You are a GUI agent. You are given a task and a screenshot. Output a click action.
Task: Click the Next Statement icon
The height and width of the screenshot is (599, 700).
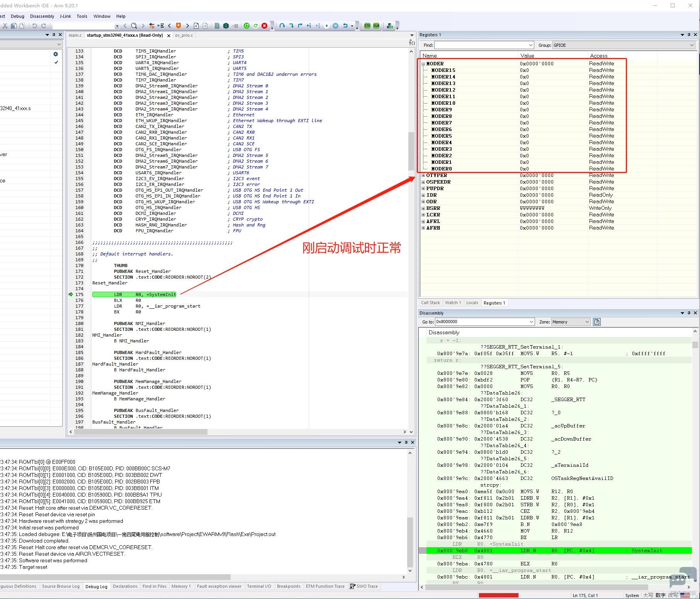click(309, 26)
